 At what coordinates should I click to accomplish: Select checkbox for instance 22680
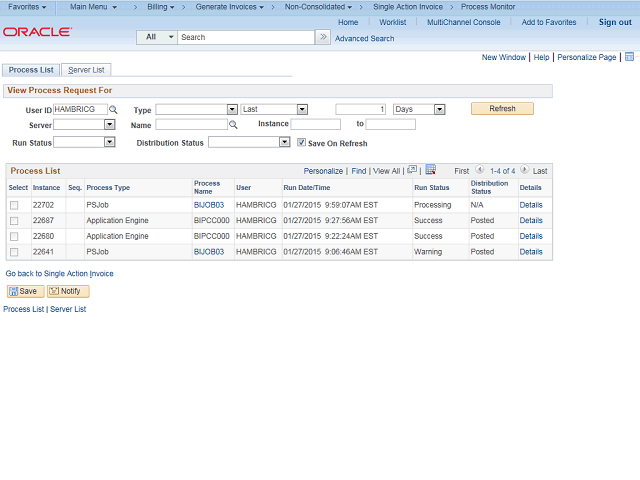click(x=14, y=236)
